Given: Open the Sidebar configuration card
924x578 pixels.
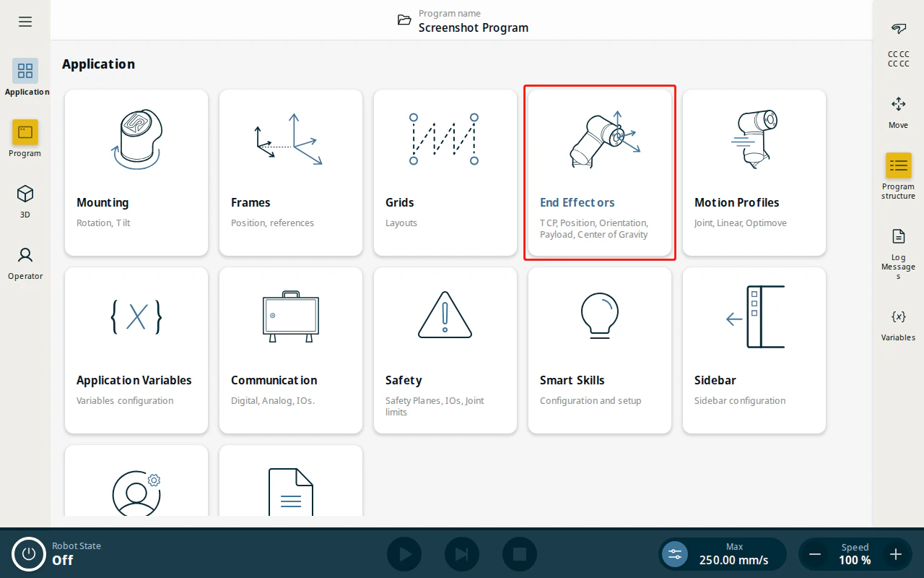Looking at the screenshot, I should coord(754,350).
